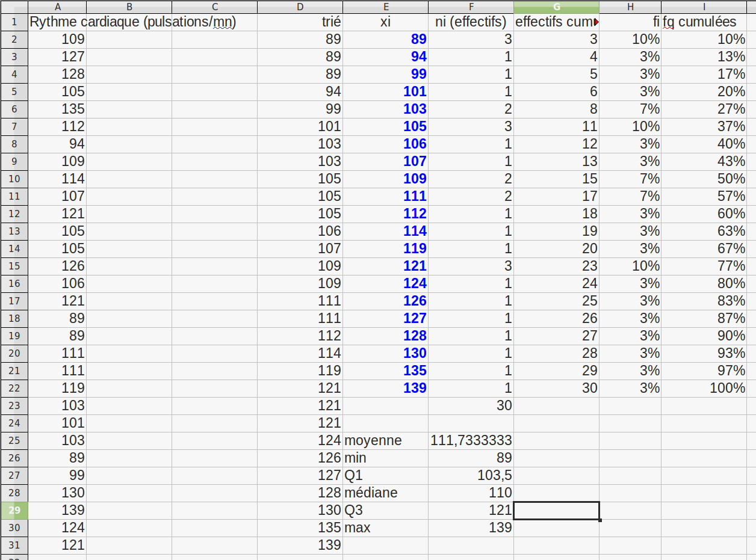Click the "trié" header cell
The image size is (756, 560).
(x=300, y=22)
